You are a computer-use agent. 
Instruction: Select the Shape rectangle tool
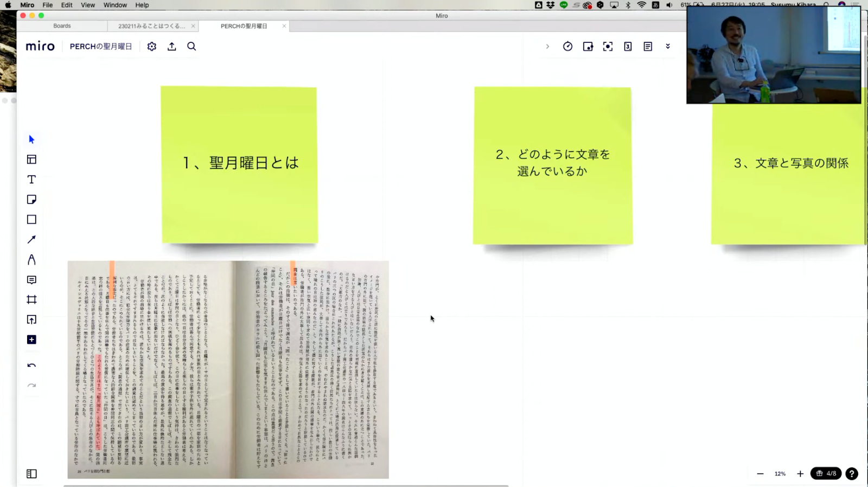pyautogui.click(x=31, y=220)
